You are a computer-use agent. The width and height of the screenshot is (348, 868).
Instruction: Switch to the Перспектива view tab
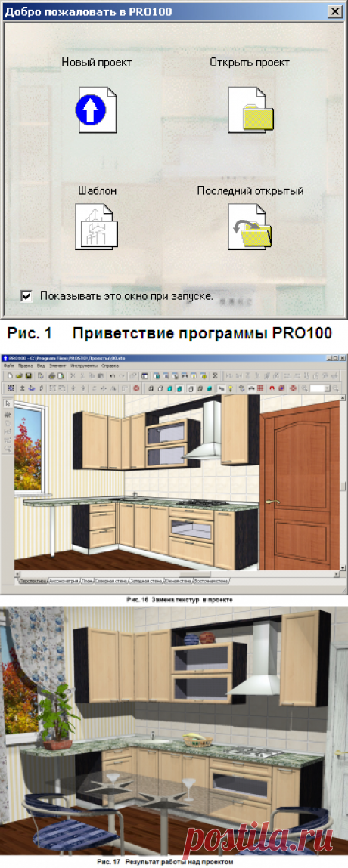(33, 581)
